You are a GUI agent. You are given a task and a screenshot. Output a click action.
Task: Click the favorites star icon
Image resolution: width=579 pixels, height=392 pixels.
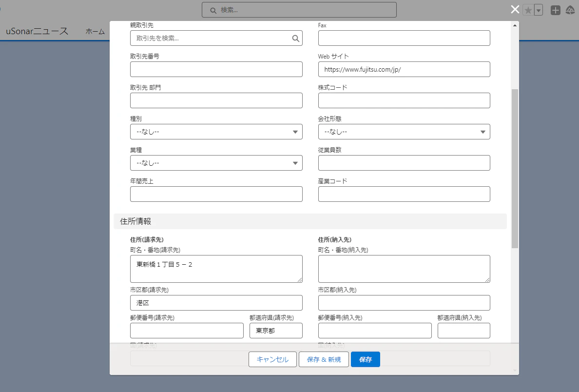(x=528, y=10)
